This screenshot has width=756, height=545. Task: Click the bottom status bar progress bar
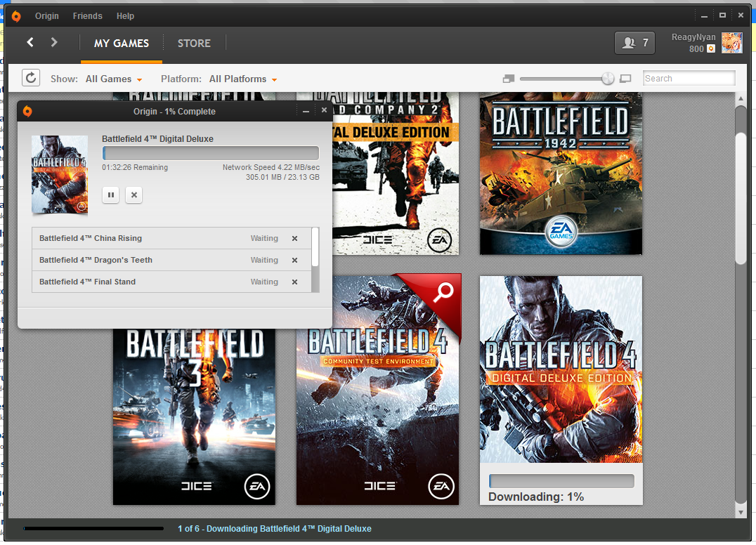coord(93,529)
